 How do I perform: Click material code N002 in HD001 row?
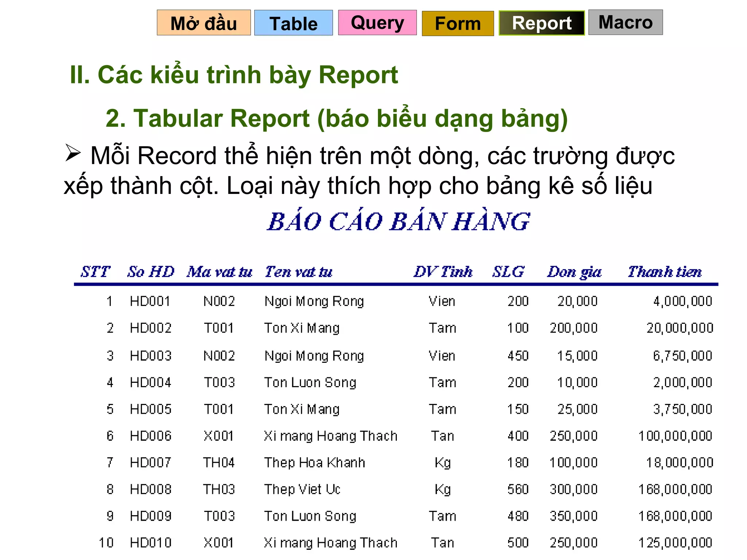(219, 301)
